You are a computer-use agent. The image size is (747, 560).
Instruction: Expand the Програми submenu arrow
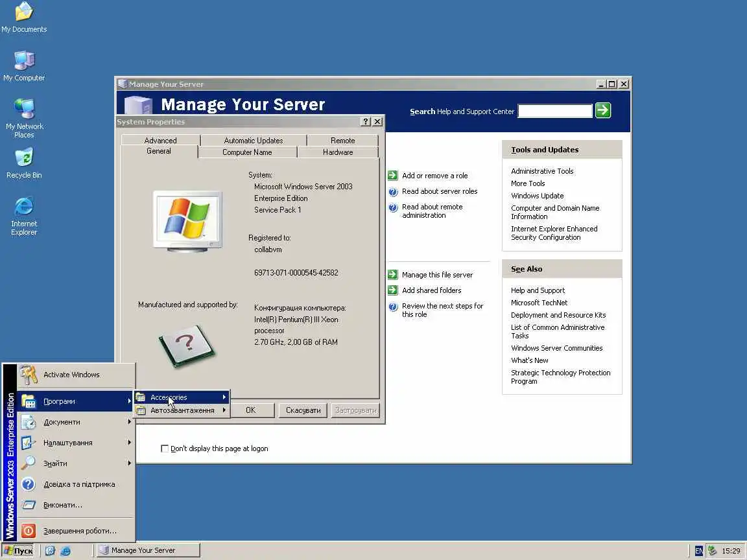[129, 401]
